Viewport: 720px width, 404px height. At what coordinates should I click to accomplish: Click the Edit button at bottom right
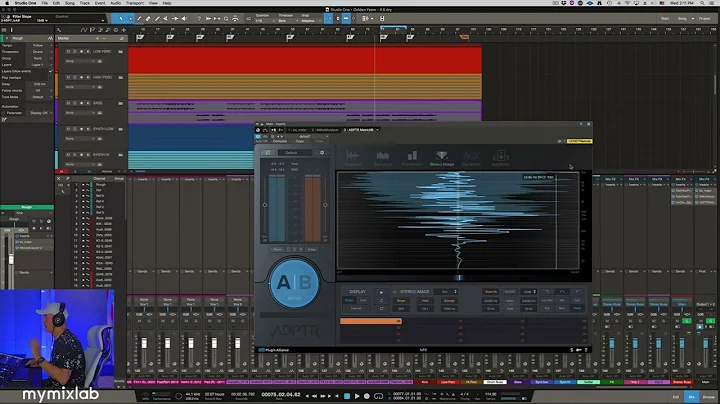click(676, 397)
